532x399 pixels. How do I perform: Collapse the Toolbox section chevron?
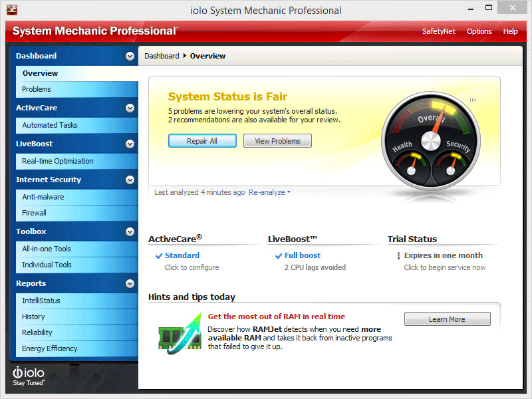tap(130, 231)
